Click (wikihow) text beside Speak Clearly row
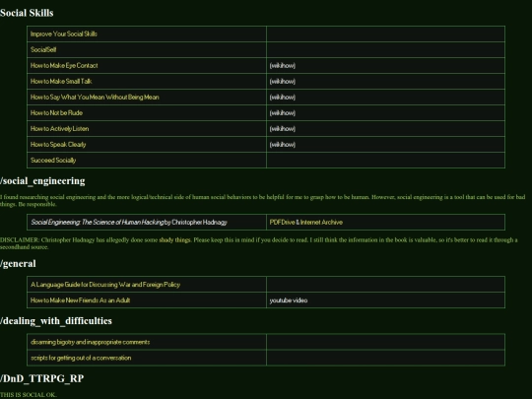The width and height of the screenshot is (532, 399). (x=283, y=144)
